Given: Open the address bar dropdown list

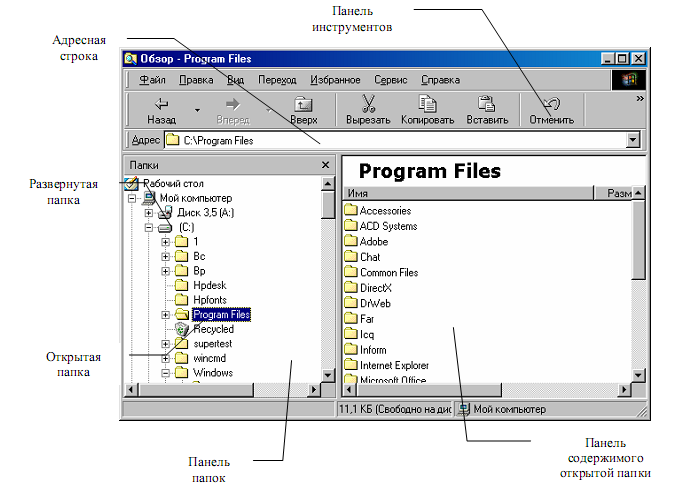Looking at the screenshot, I should pos(633,140).
